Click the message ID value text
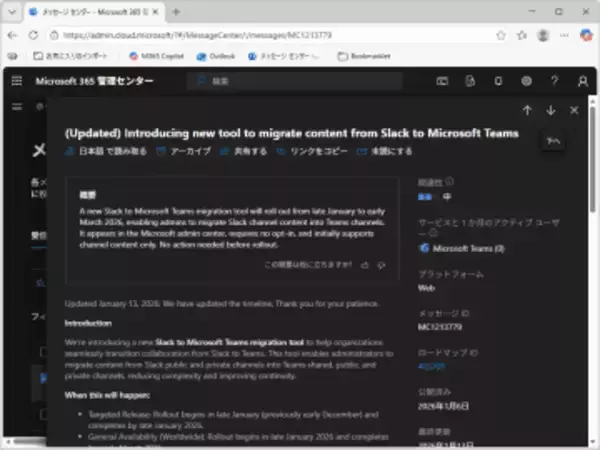Viewport: 600px width, 450px height. (440, 327)
